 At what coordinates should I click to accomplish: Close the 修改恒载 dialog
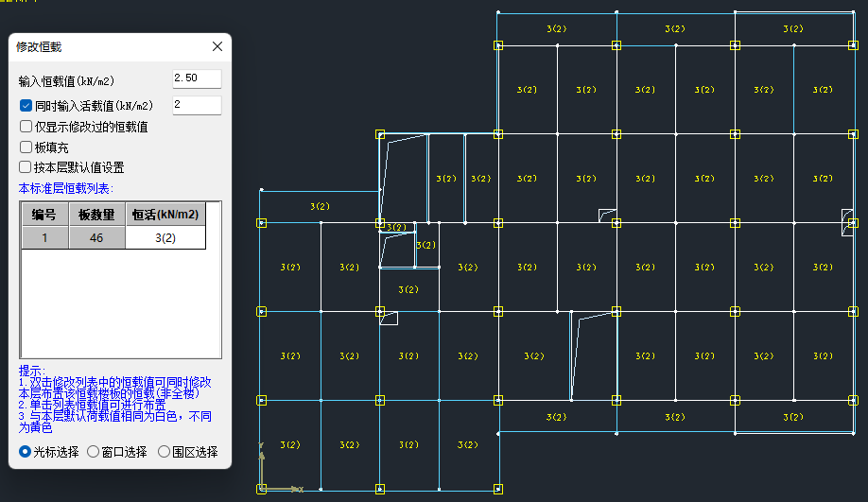click(x=217, y=46)
